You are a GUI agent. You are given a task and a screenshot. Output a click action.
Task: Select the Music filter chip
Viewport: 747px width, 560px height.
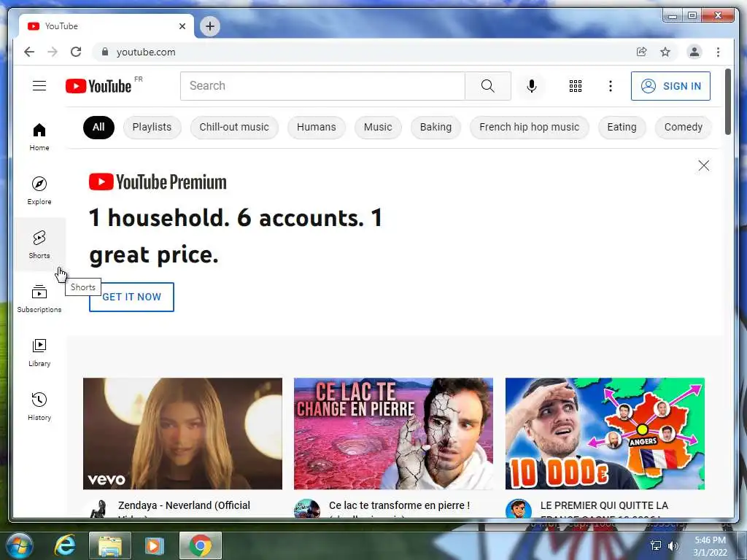point(378,127)
